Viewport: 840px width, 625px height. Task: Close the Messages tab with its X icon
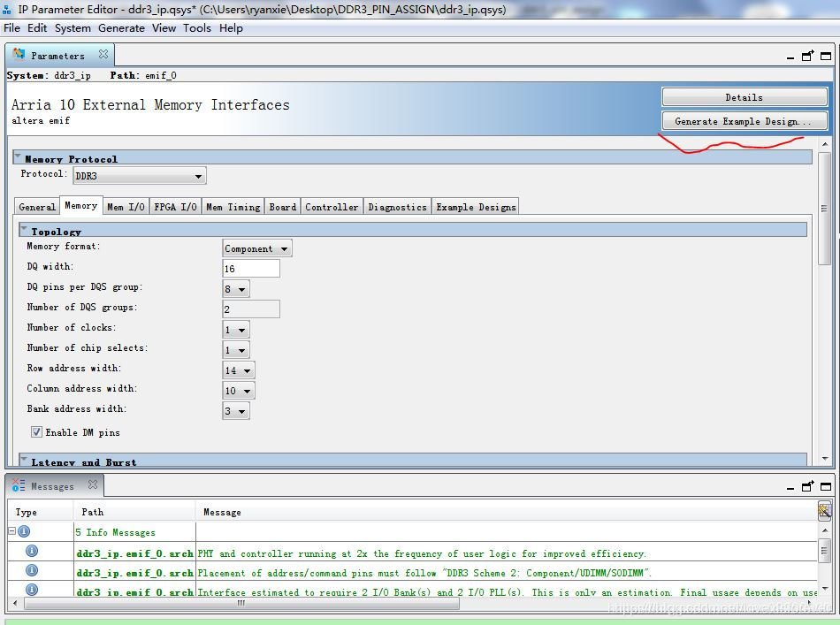click(x=93, y=484)
